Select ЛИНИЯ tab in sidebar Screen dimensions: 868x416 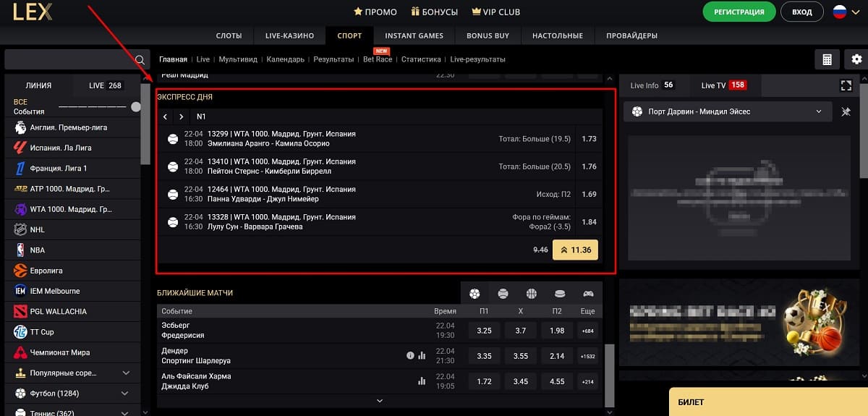click(38, 85)
